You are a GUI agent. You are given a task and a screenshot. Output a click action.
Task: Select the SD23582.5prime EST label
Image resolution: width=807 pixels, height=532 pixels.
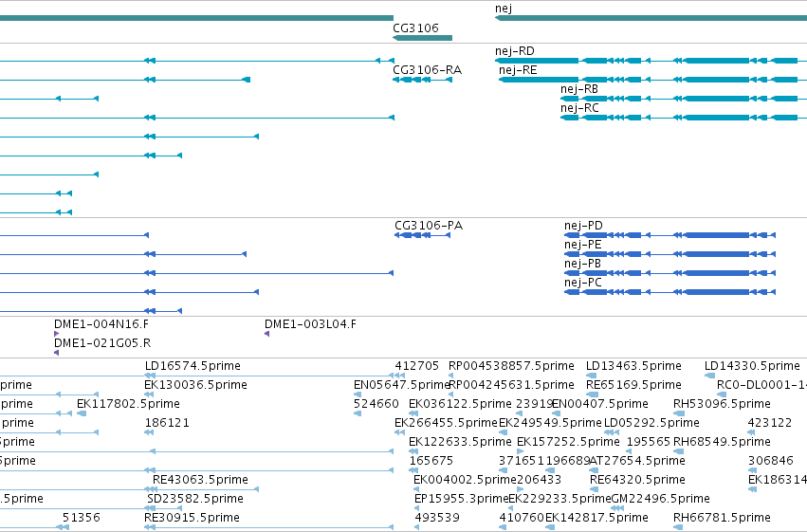195,499
